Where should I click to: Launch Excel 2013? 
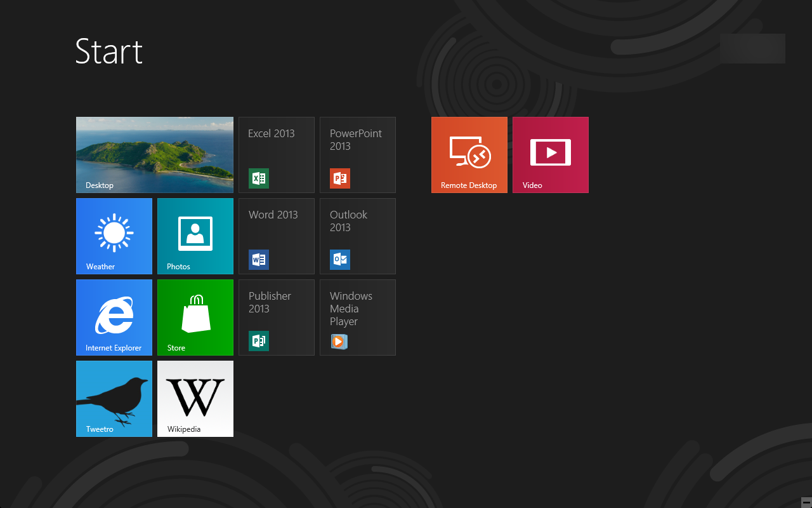pyautogui.click(x=277, y=155)
